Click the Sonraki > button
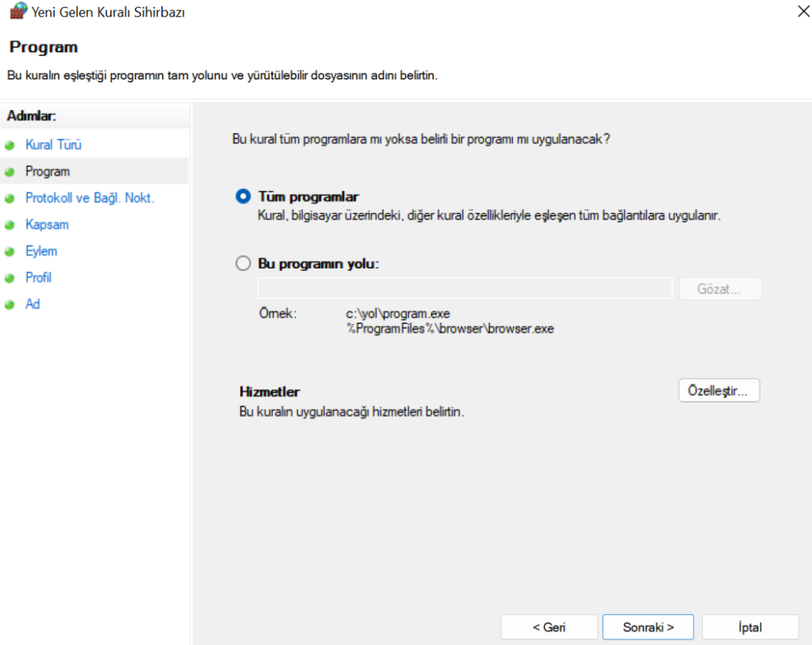The height and width of the screenshot is (645, 812). [648, 627]
